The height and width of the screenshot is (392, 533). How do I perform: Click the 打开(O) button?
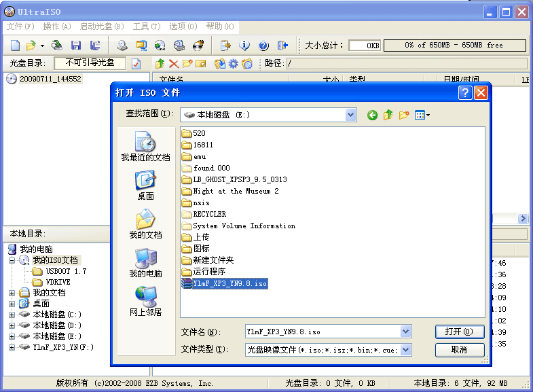[x=459, y=332]
